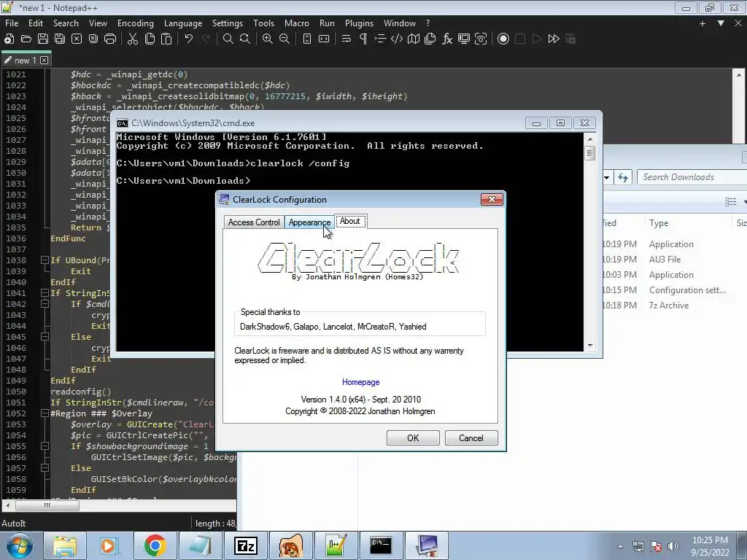The width and height of the screenshot is (747, 560).
Task: Click the cmd taskbar icon
Action: click(x=381, y=545)
